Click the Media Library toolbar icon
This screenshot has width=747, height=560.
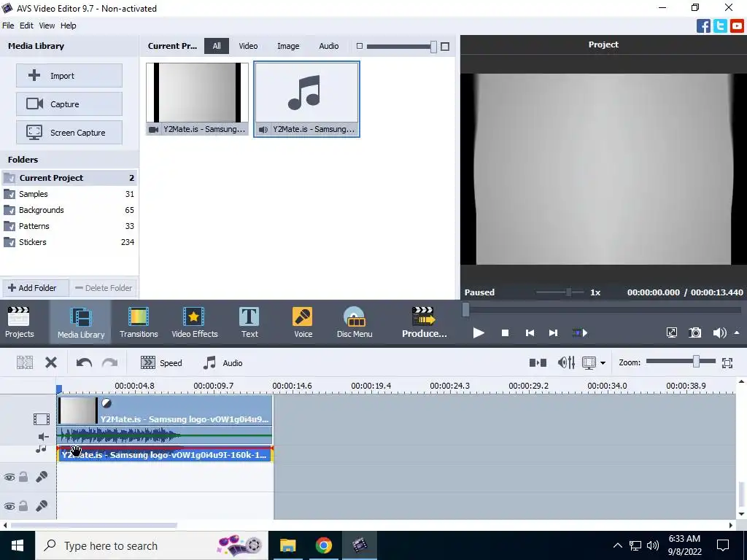80,322
